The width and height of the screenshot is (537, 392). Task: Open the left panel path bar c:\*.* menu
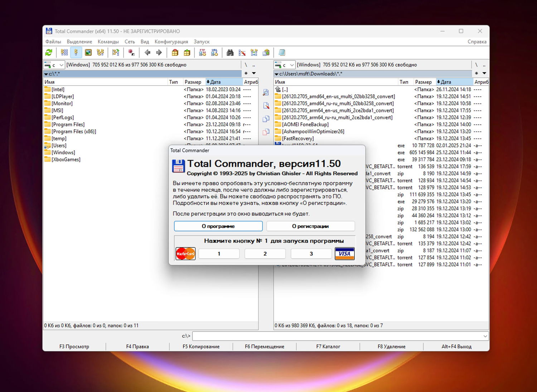point(142,74)
